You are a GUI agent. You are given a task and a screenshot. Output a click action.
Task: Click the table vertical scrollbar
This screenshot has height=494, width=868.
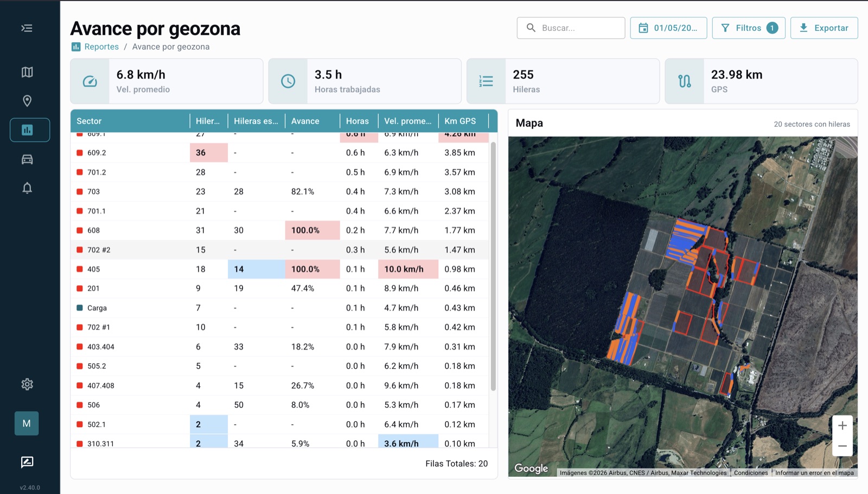tap(493, 266)
